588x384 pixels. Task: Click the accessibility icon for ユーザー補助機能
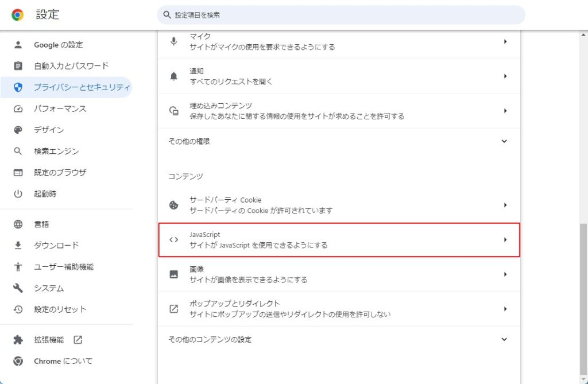point(18,267)
